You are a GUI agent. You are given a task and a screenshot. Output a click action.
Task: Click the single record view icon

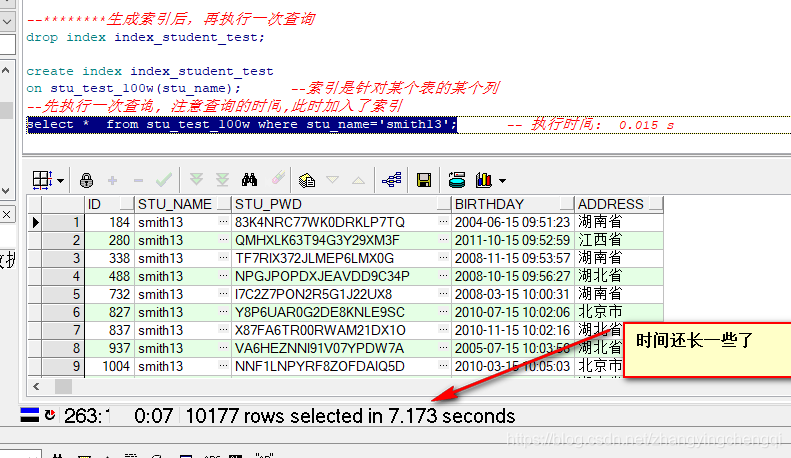(307, 180)
